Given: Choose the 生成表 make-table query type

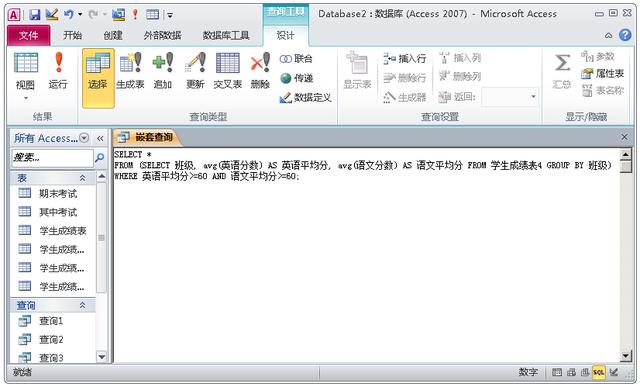Looking at the screenshot, I should (x=130, y=71).
